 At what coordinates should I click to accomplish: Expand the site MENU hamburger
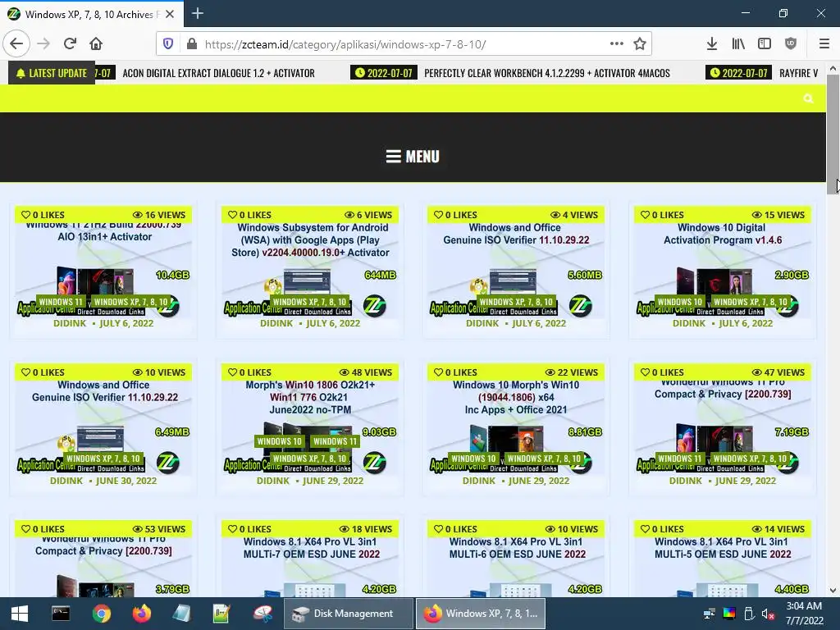[413, 157]
